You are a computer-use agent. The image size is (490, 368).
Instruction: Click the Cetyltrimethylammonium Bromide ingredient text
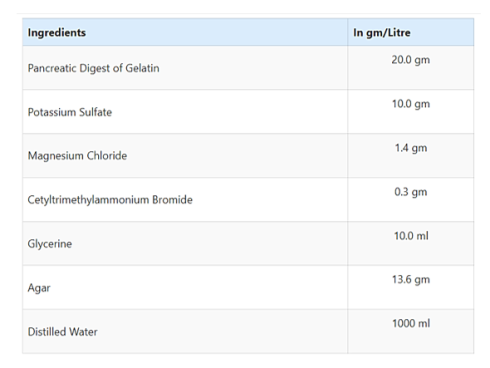coord(110,200)
